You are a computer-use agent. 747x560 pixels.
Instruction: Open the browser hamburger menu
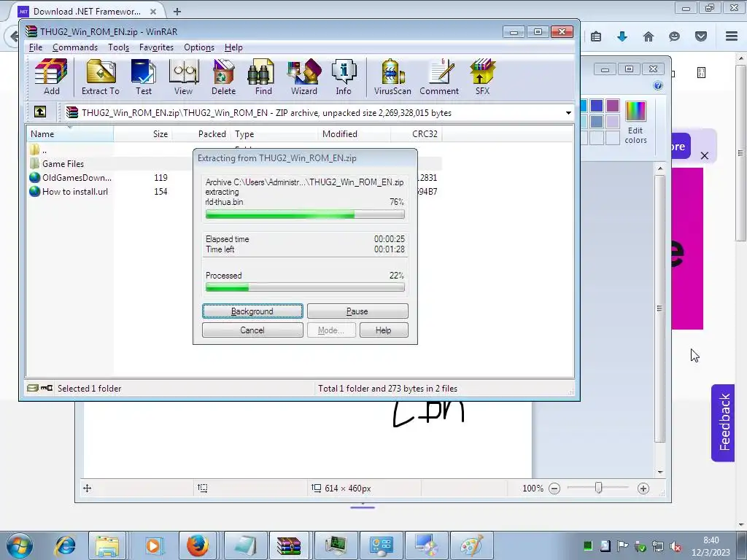[732, 36]
